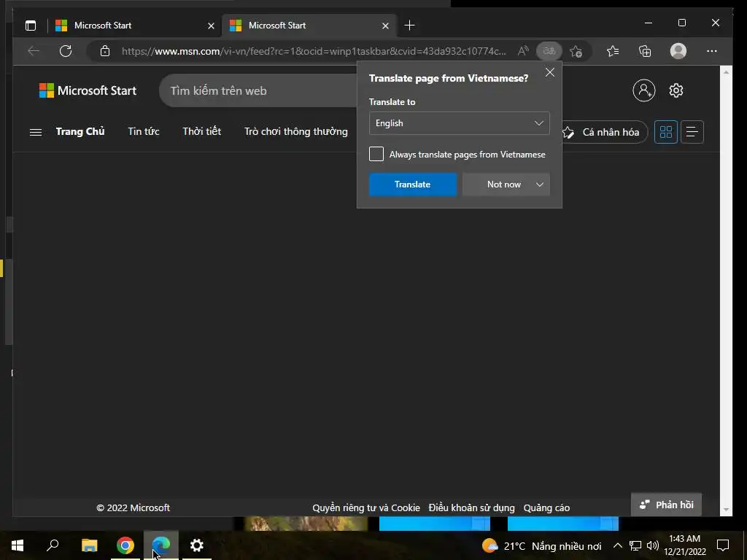Click the Phản hồi feedback button

tap(666, 505)
